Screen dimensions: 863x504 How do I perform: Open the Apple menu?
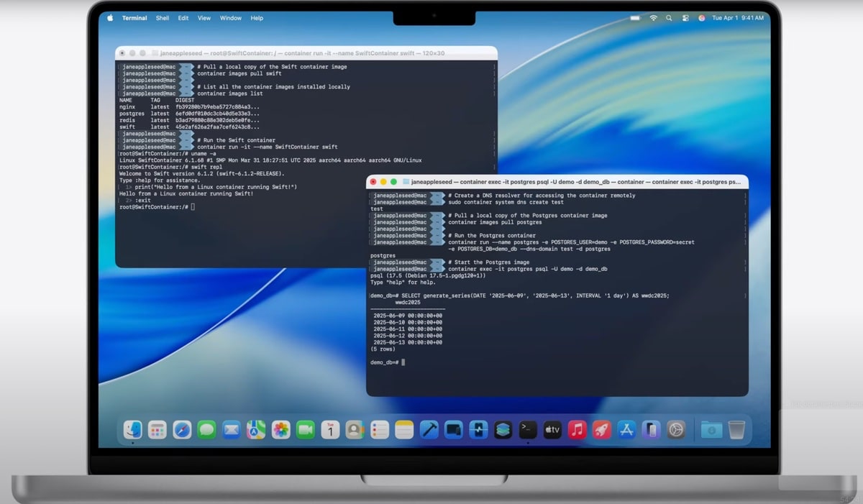(110, 18)
